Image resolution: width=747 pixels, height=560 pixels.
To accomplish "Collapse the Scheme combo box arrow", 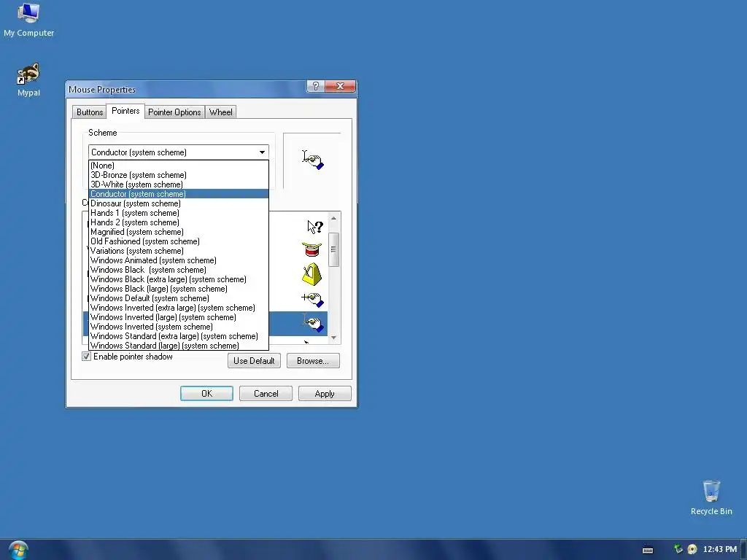I will [x=262, y=152].
